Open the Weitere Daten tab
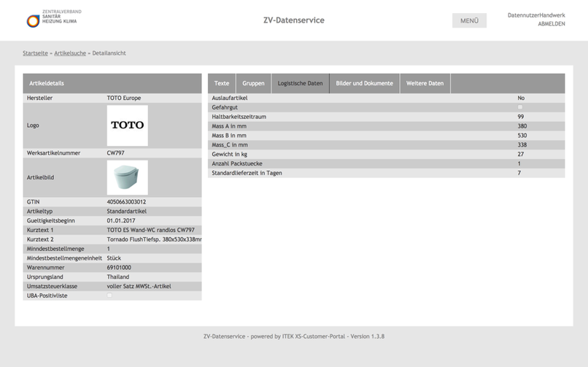The height and width of the screenshot is (367, 588). click(425, 83)
